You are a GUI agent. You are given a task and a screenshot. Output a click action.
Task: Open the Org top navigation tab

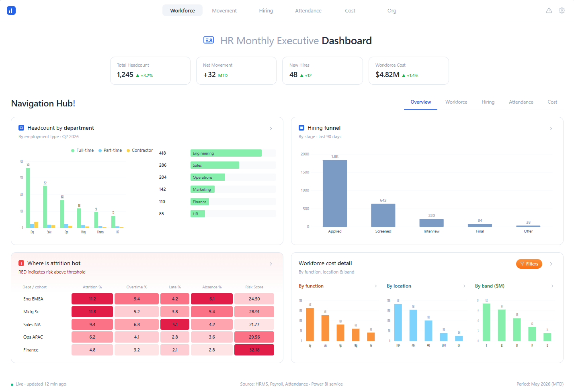pos(392,10)
